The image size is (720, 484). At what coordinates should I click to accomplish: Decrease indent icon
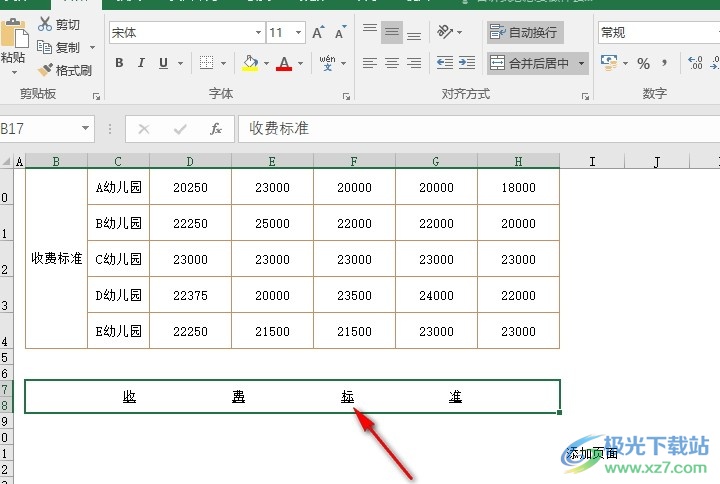click(x=444, y=62)
